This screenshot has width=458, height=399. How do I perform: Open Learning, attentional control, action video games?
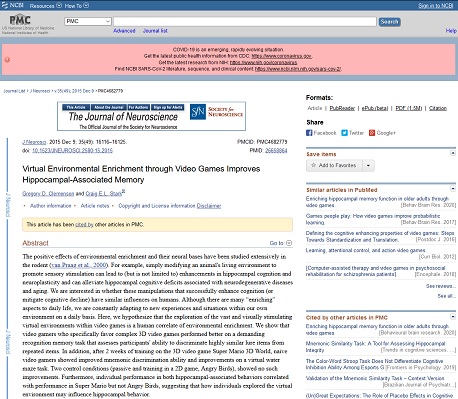click(366, 250)
